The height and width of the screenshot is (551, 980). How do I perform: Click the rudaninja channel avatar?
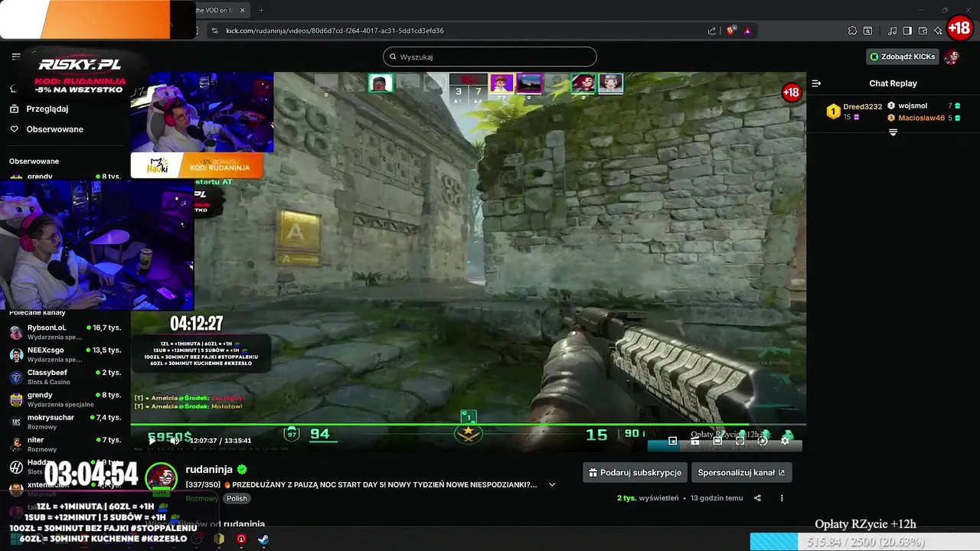162,479
